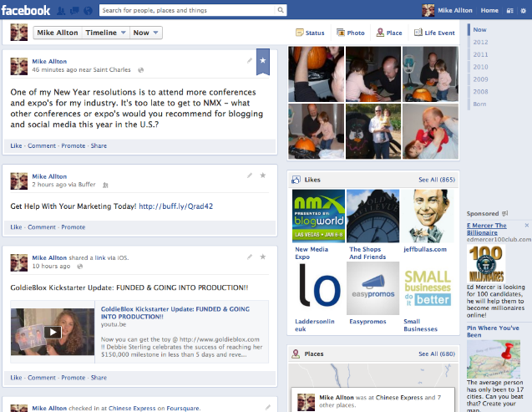Open account settings gear icon

click(x=523, y=11)
